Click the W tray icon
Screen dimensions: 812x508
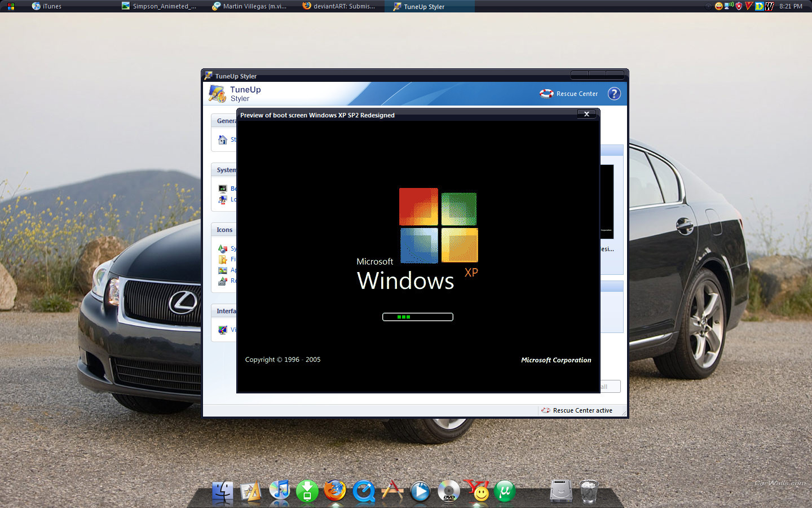click(769, 6)
